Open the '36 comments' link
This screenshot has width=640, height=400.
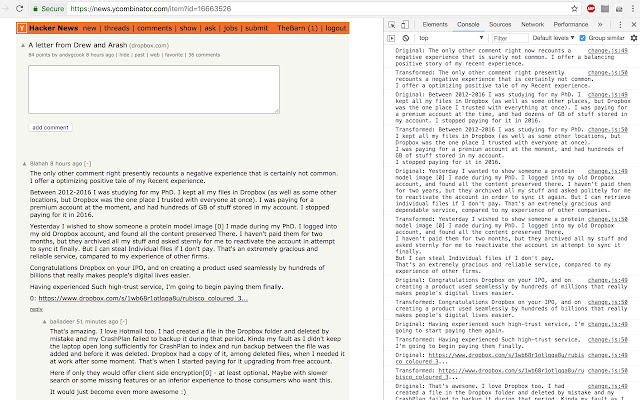point(204,55)
